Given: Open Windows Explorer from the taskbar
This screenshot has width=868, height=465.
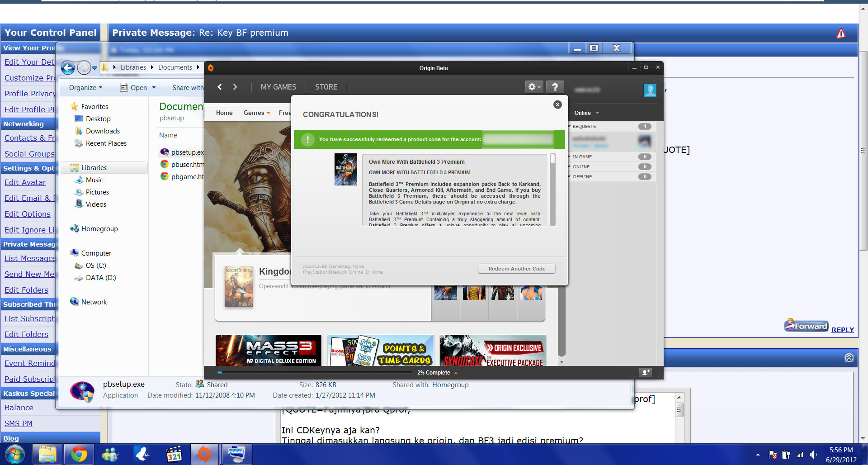Looking at the screenshot, I should pos(47,454).
